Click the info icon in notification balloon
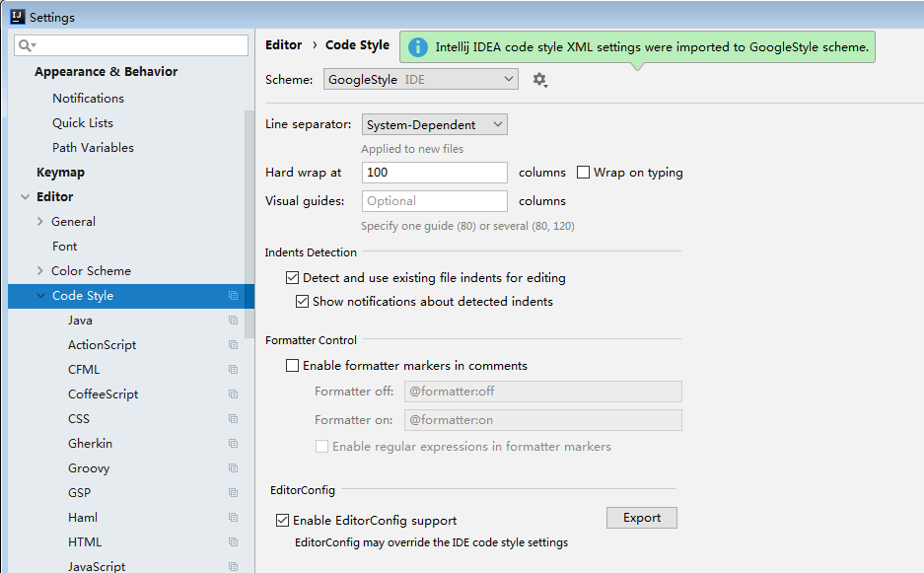 [x=418, y=47]
